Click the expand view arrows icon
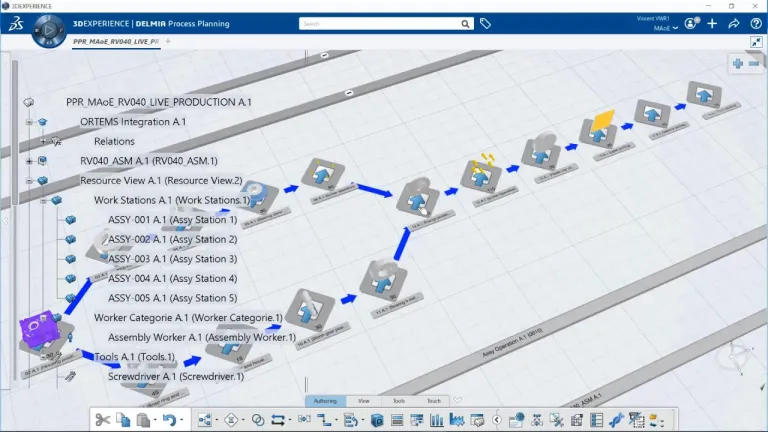This screenshot has height=432, width=768. click(756, 42)
